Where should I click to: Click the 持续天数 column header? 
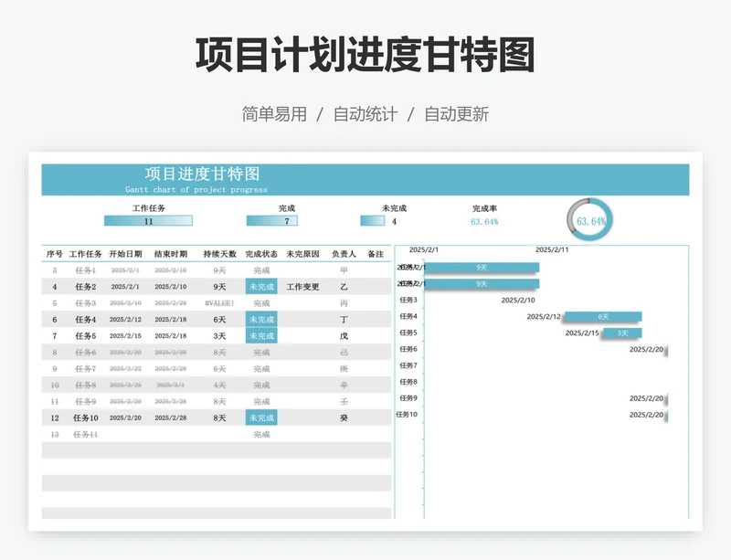pyautogui.click(x=219, y=254)
